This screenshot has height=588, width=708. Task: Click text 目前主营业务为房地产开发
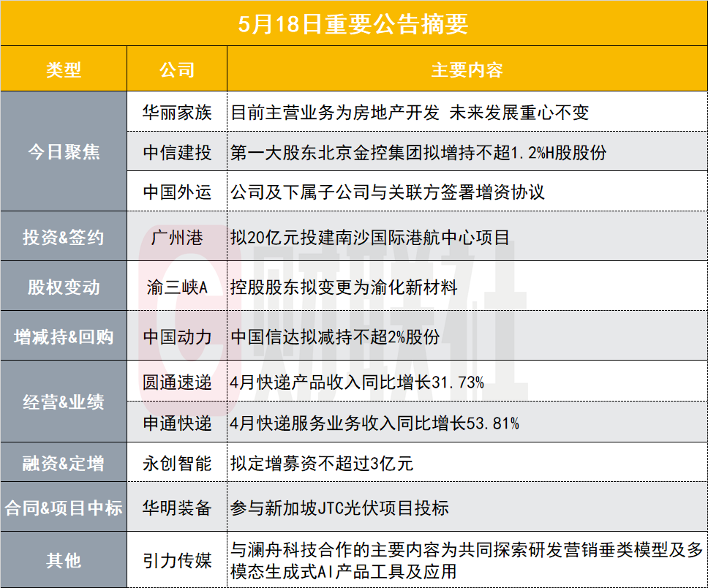pyautogui.click(x=334, y=113)
